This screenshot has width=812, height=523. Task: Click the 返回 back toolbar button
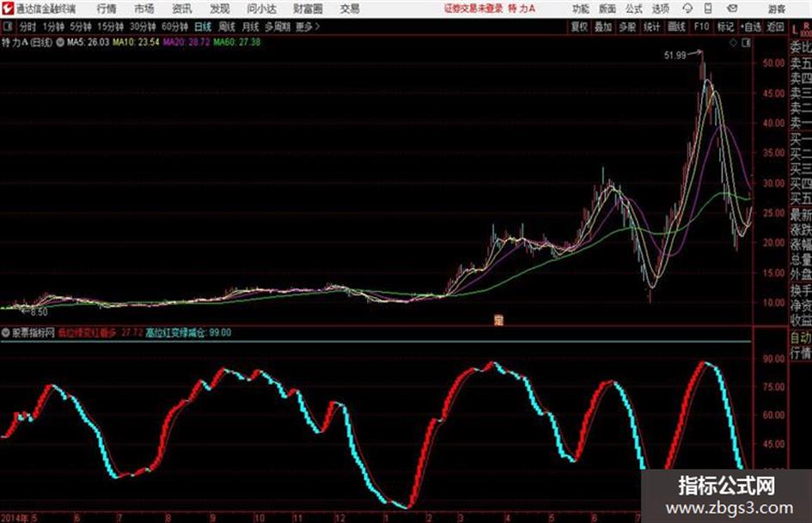point(775,27)
